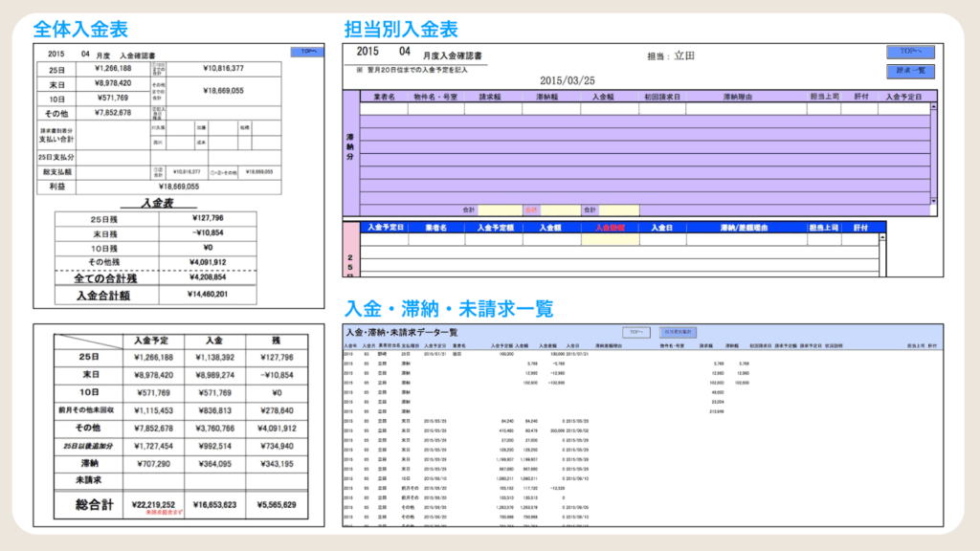Select the 全ての合計残 value ¥4,208,854
Screen dimensions: 980x551
pyautogui.click(x=209, y=277)
